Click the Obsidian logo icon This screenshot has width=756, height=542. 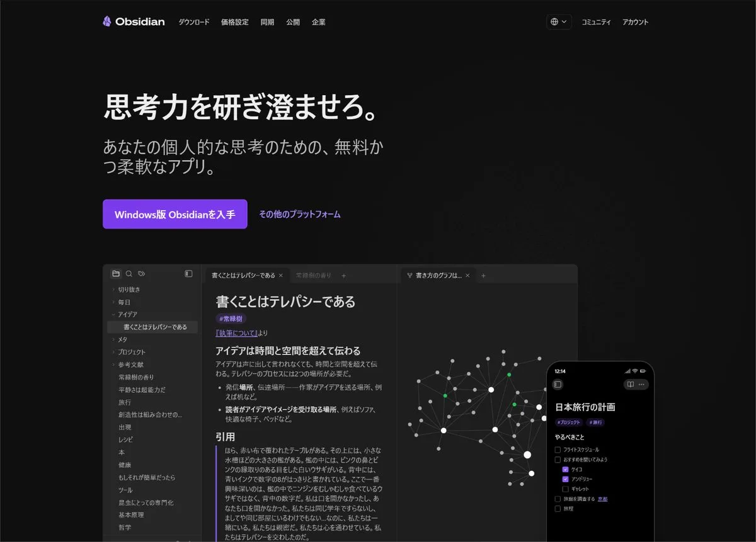pos(107,21)
